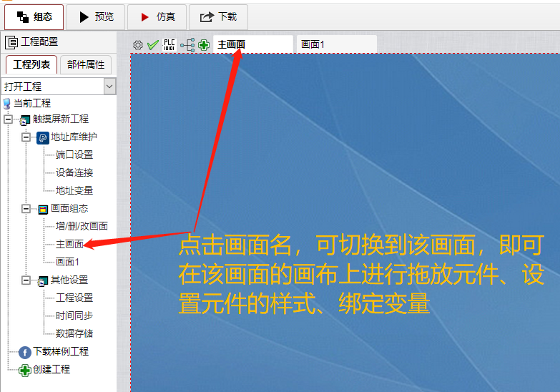Switch to the 部件属性 tab
The height and width of the screenshot is (392, 560).
tap(86, 64)
